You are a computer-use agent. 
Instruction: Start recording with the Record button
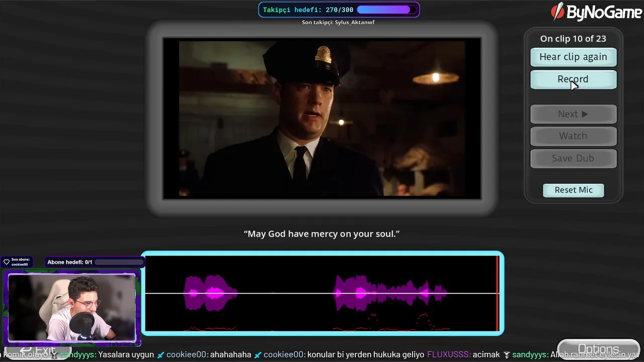click(x=573, y=79)
